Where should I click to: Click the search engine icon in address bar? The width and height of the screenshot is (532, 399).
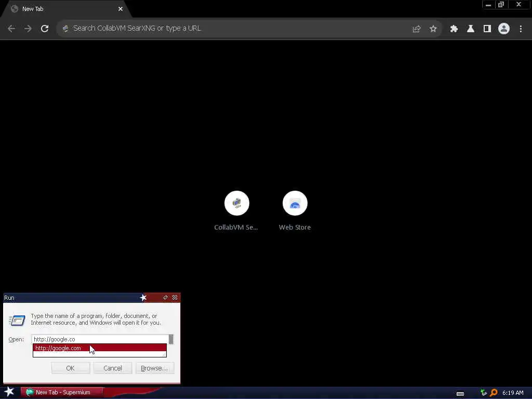(65, 29)
